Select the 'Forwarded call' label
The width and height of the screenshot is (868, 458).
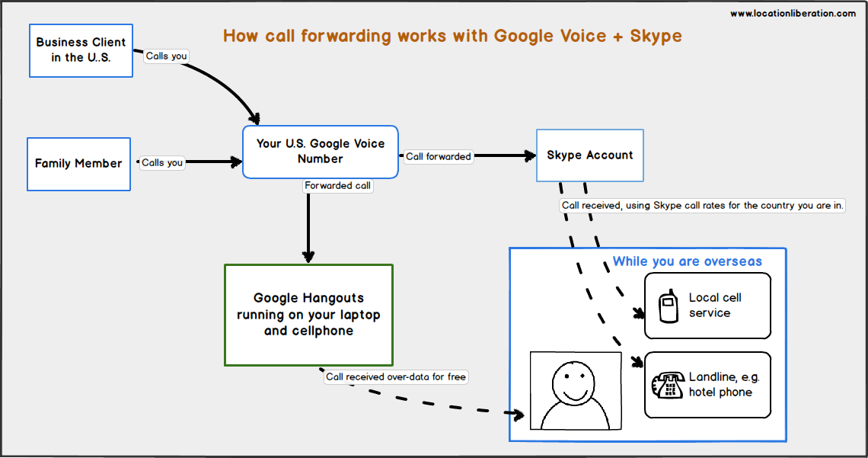[x=337, y=185]
